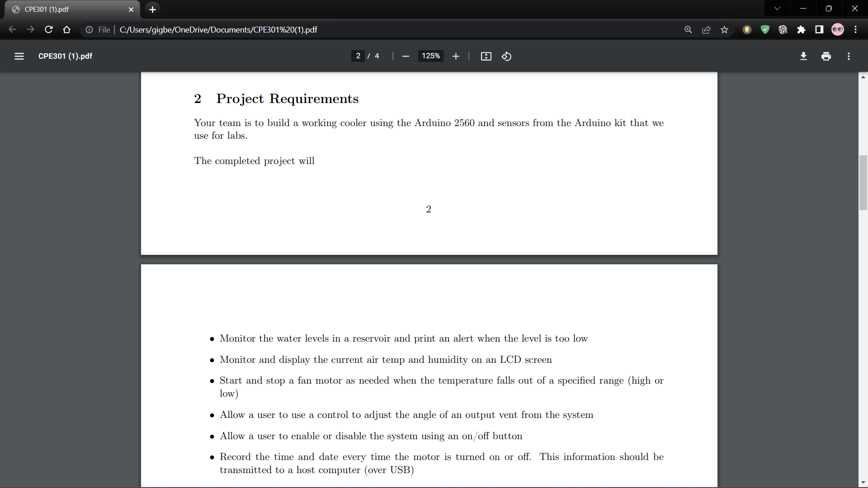
Task: Bookmark this page with the star icon
Action: tap(725, 30)
